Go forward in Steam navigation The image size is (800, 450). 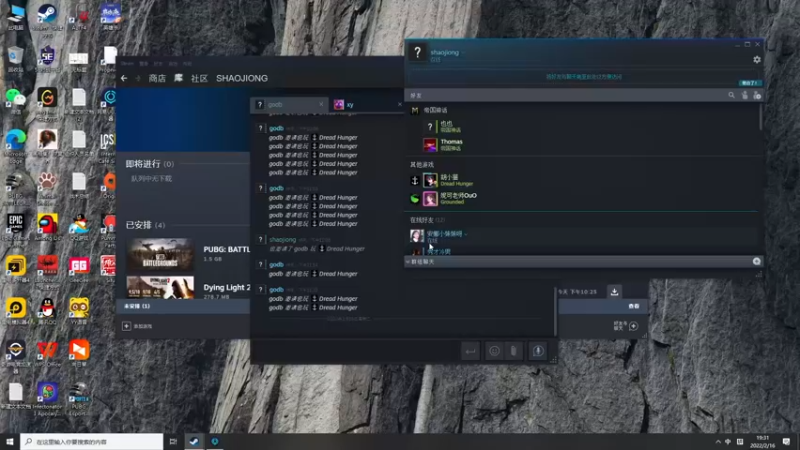[x=138, y=78]
